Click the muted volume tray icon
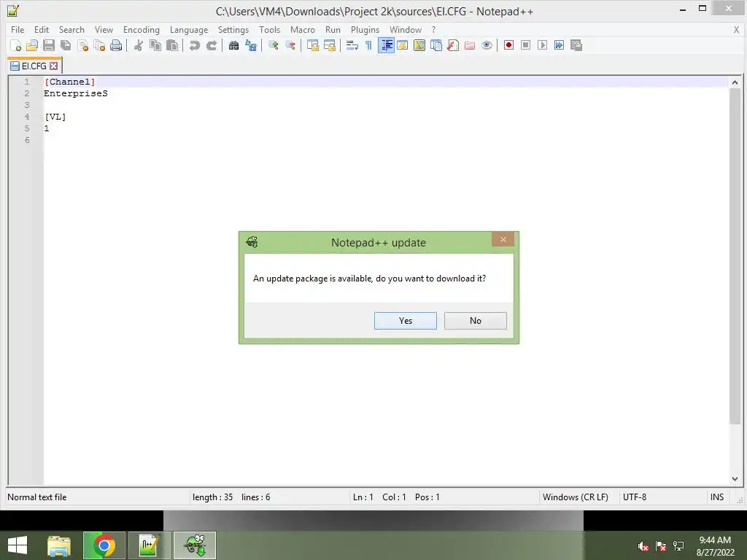Viewport: 747px width, 560px height. click(643, 546)
